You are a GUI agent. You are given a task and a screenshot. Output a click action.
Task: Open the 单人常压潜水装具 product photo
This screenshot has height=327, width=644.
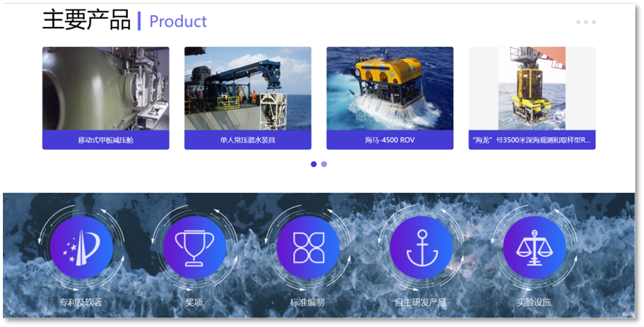pos(248,88)
